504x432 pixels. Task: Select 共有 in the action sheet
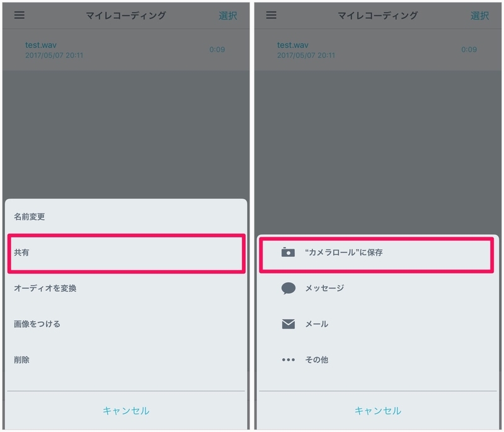click(127, 253)
